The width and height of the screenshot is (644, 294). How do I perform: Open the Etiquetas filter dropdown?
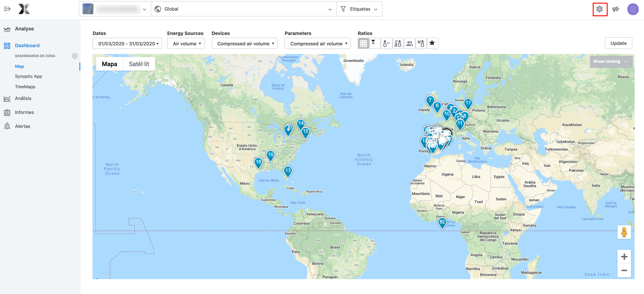click(359, 9)
